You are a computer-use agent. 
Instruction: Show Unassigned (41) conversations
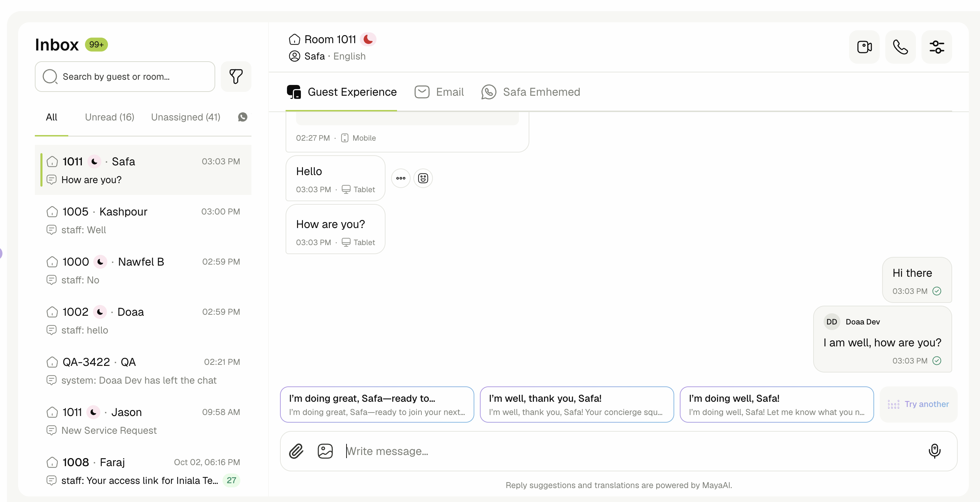pyautogui.click(x=186, y=117)
